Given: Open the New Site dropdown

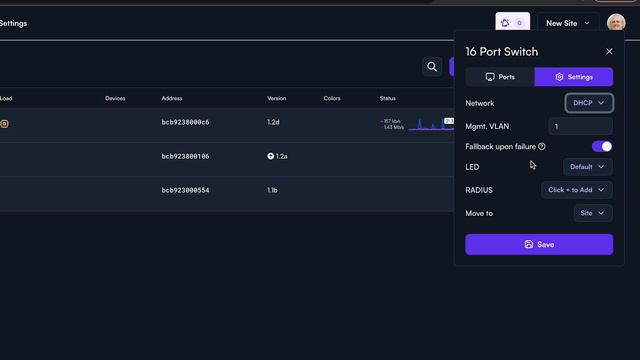Looking at the screenshot, I should click(568, 23).
